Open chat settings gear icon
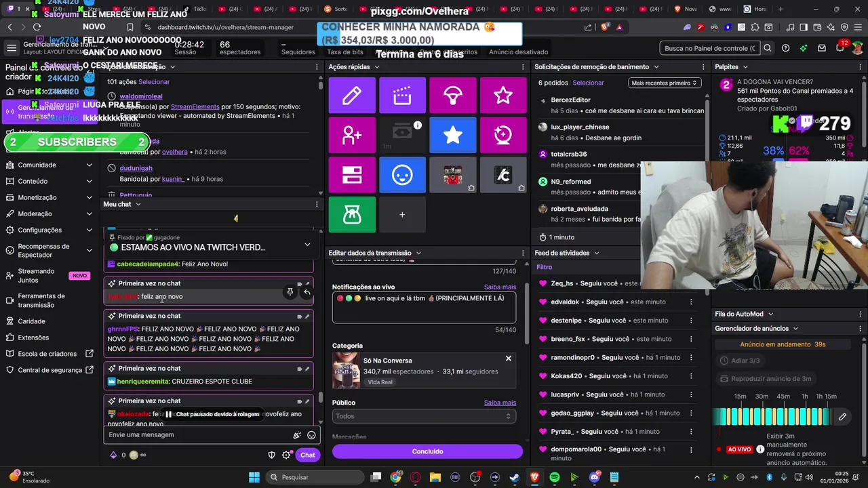Viewport: 868px width, 488px height. pos(286,455)
